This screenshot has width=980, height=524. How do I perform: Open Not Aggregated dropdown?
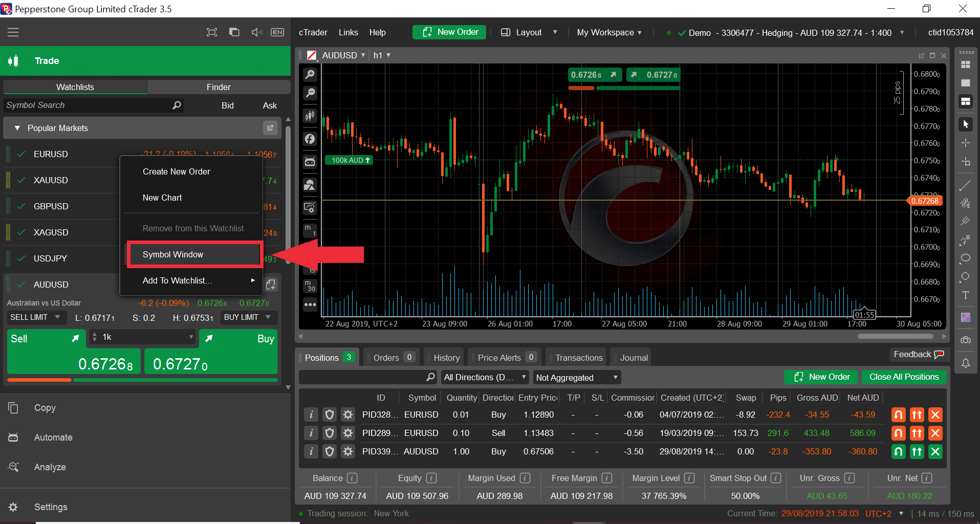click(577, 378)
